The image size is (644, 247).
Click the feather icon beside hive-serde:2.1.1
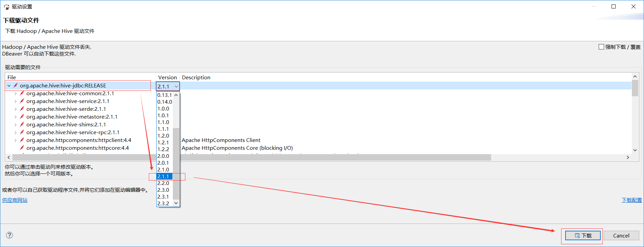click(22, 109)
